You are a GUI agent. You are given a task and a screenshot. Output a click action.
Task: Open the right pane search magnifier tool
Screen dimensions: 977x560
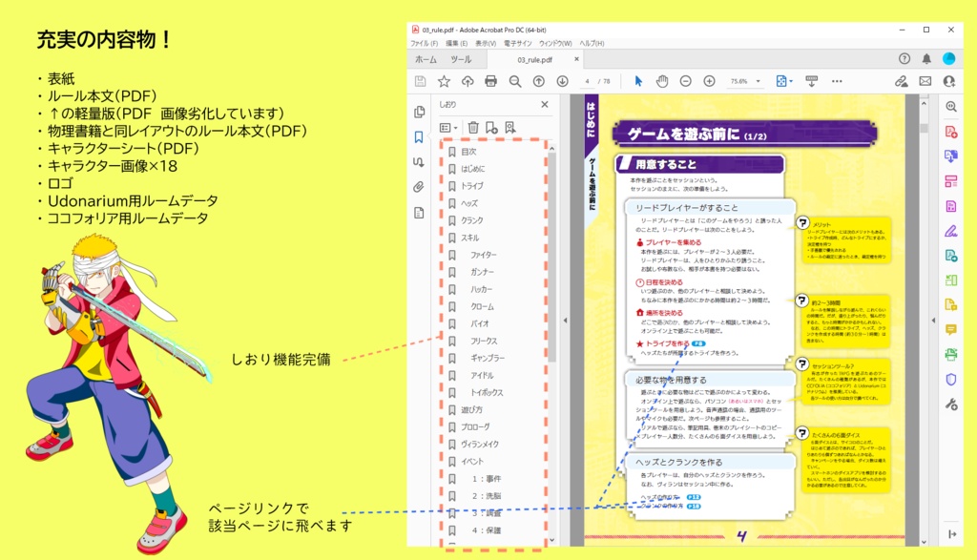pos(951,107)
